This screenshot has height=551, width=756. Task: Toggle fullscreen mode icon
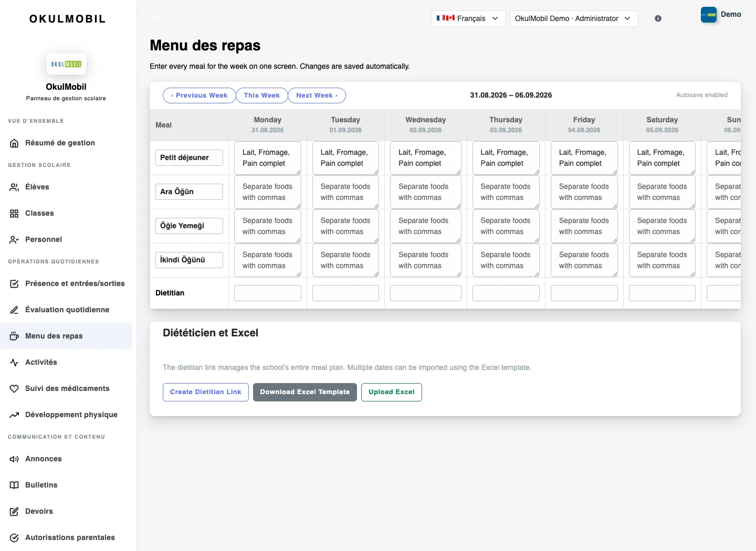tap(681, 15)
